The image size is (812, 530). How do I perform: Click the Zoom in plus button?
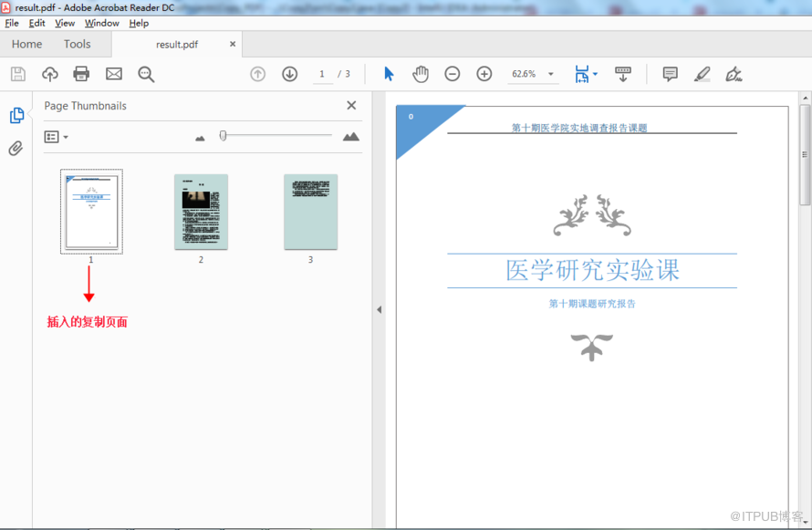pyautogui.click(x=484, y=74)
